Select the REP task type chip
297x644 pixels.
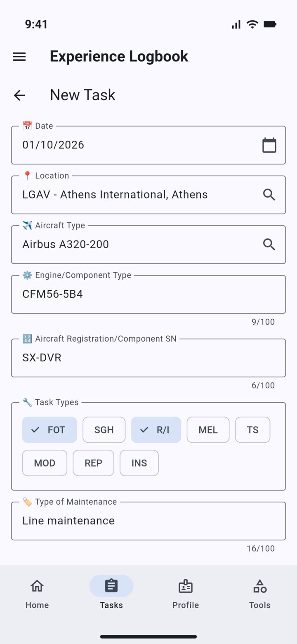coord(93,463)
